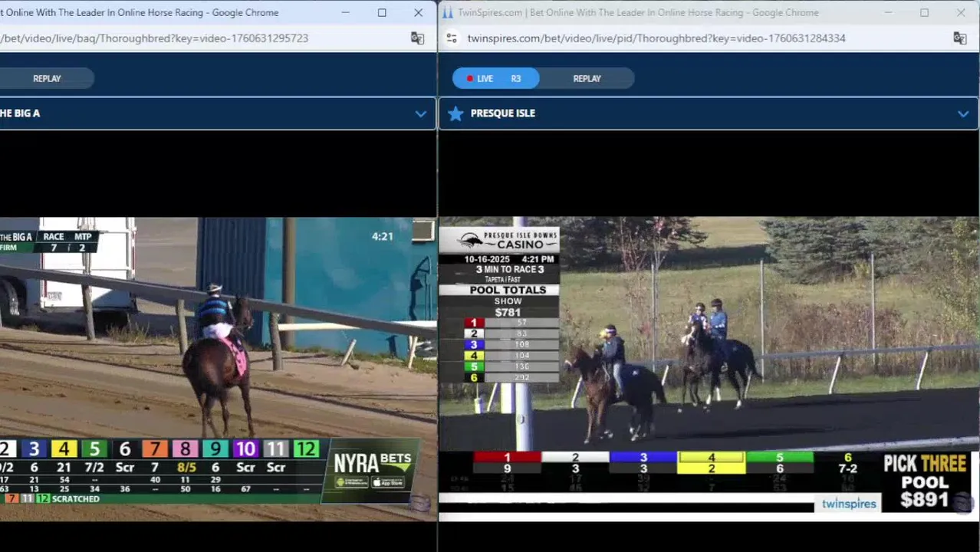
Task: Minimize The Big A Chrome window
Action: pos(346,13)
